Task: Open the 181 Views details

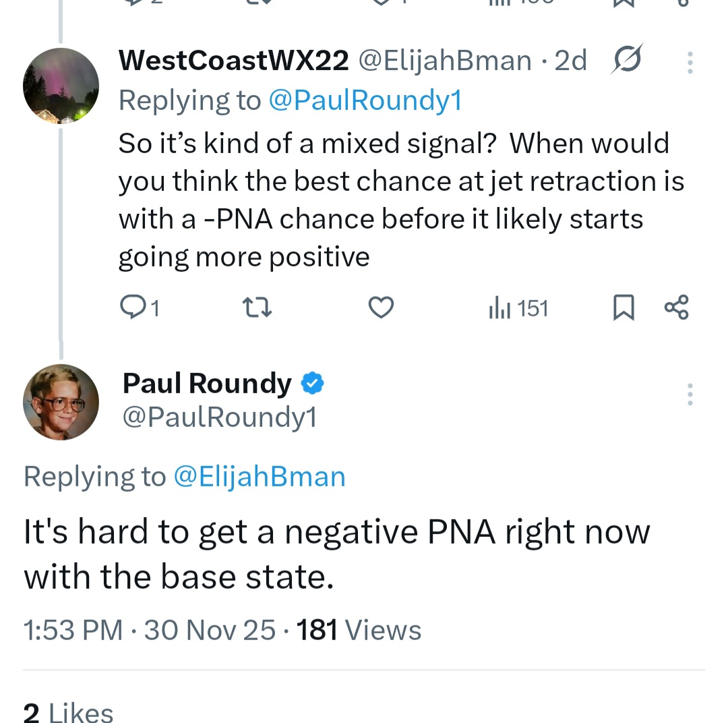Action: click(359, 631)
